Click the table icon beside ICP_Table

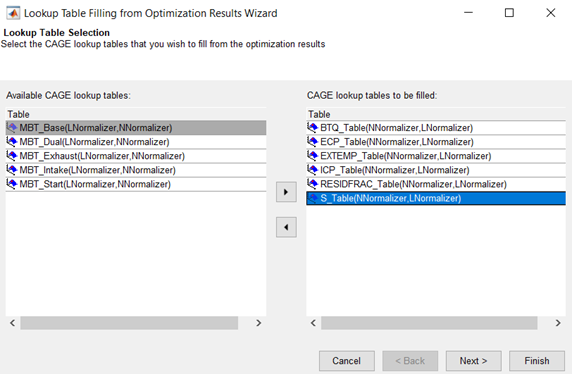click(x=313, y=170)
